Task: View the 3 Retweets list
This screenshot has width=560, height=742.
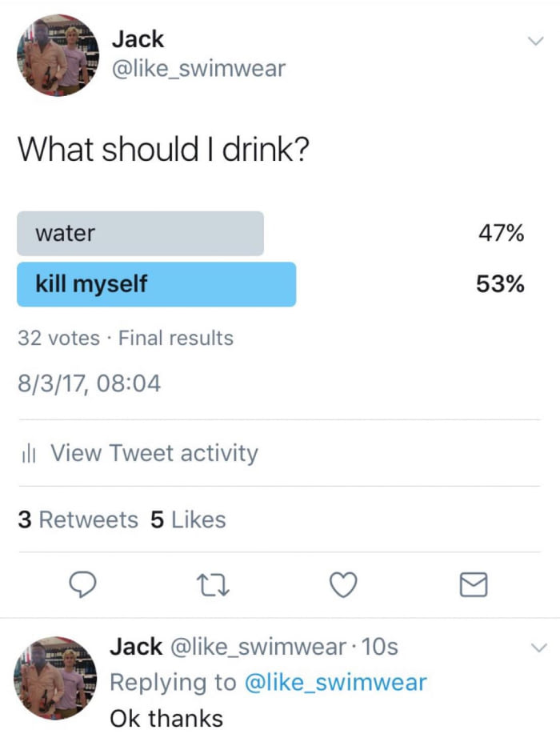Action: pos(78,519)
